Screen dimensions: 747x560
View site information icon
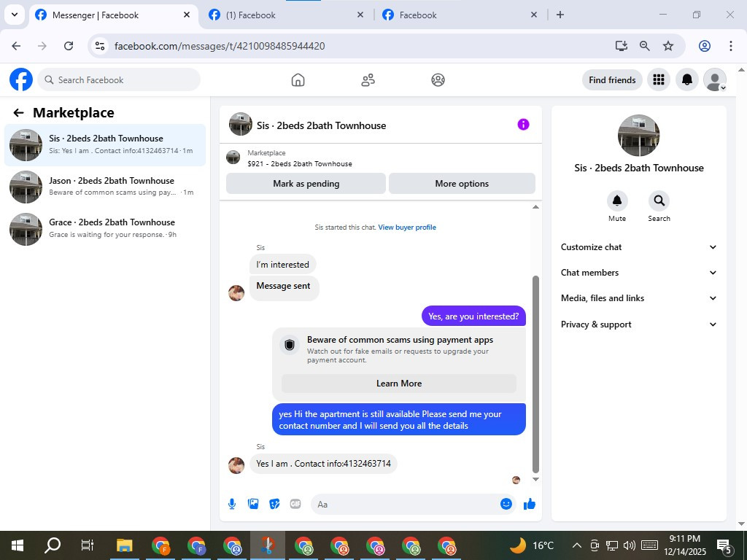[99, 46]
